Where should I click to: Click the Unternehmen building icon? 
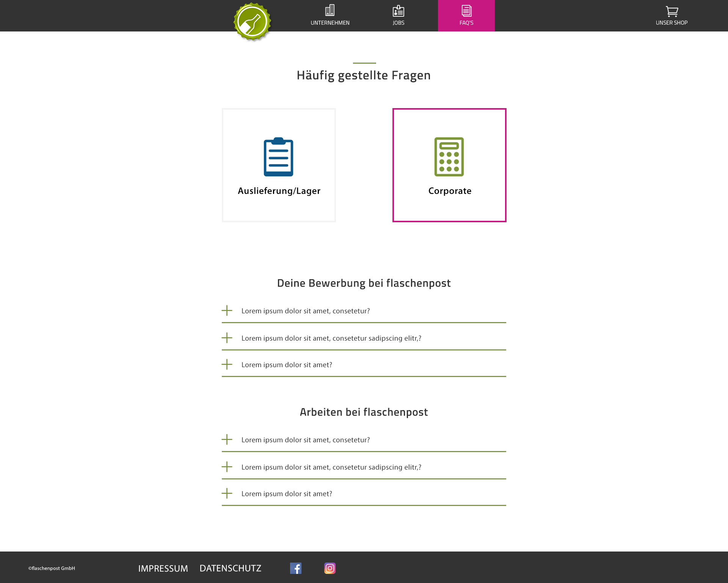(330, 10)
